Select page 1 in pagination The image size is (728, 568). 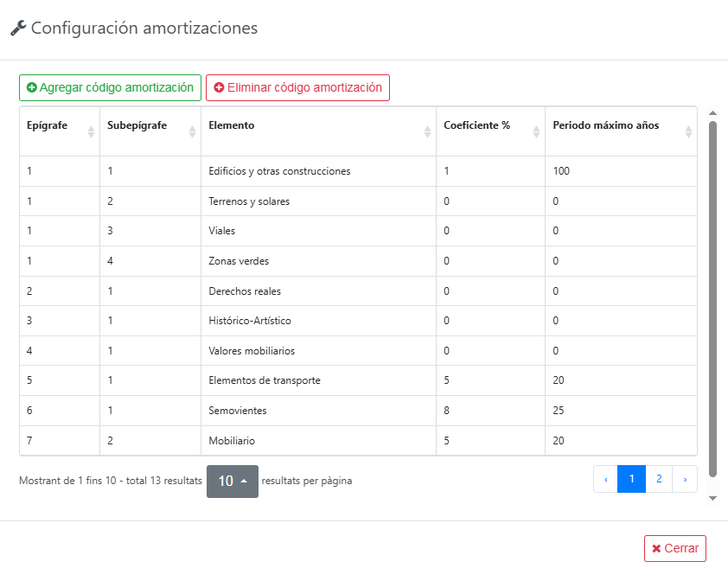[632, 479]
